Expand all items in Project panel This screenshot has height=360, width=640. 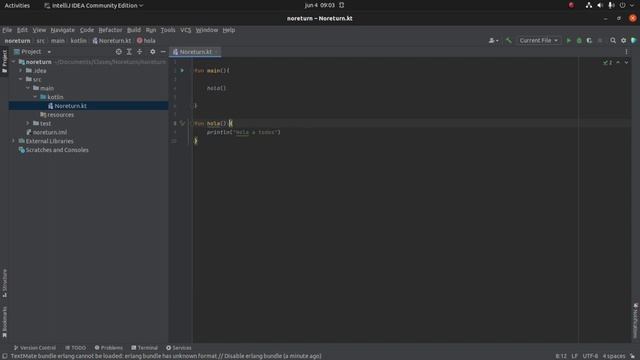coord(129,52)
